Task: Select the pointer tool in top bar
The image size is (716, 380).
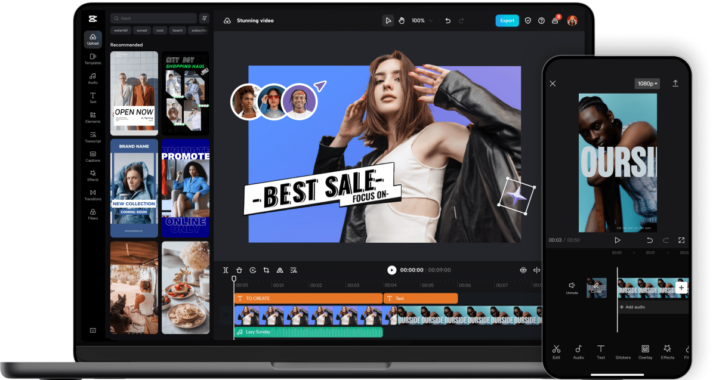Action: coord(388,21)
